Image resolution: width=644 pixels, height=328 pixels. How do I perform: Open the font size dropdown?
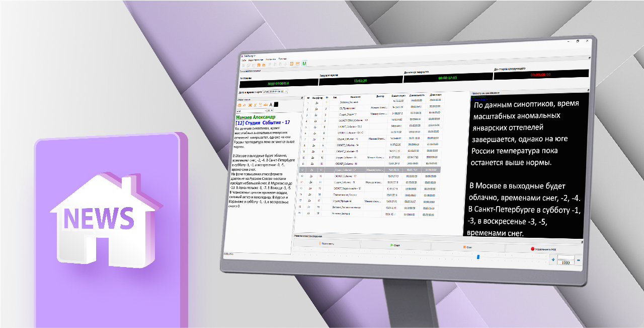point(272,110)
